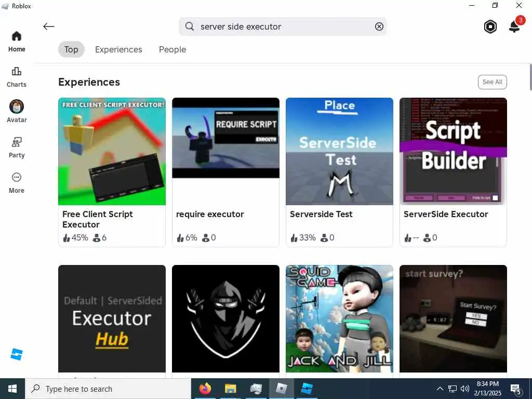This screenshot has height=399, width=532.
Task: Open the notifications bell
Action: [514, 26]
